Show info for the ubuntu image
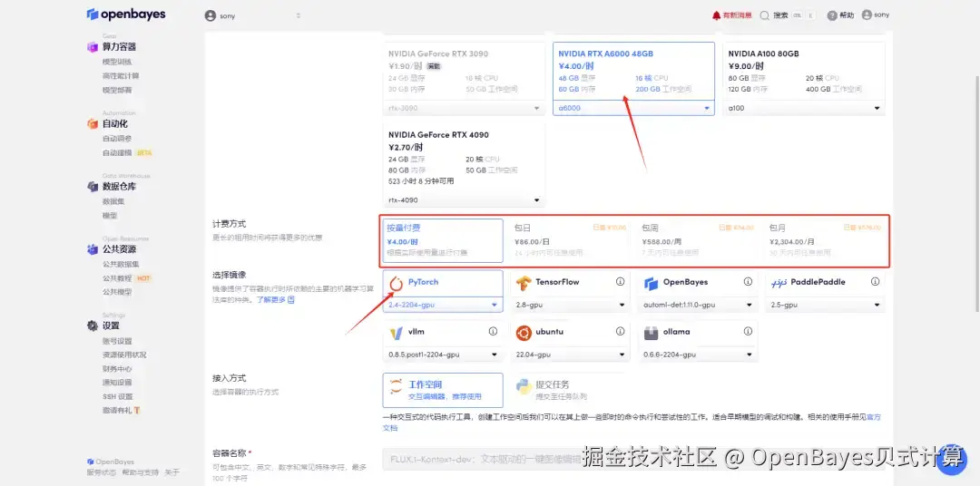Viewport: 980px width, 486px height. tap(620, 331)
